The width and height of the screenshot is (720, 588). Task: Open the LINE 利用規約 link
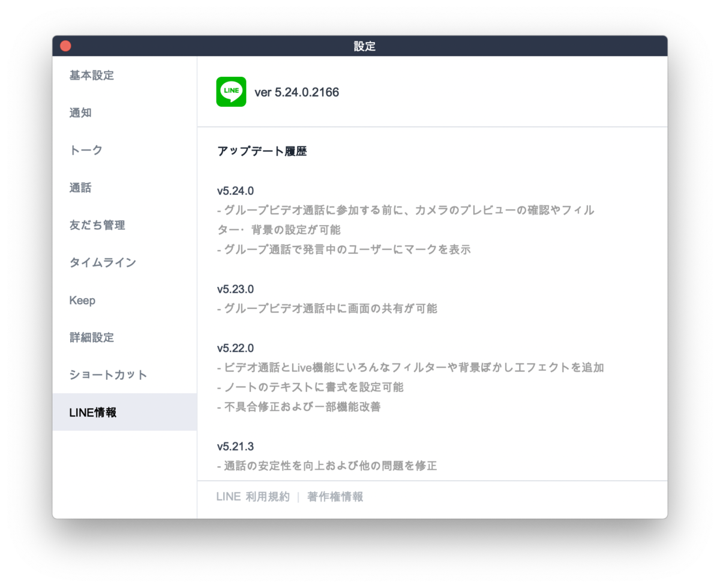tap(253, 497)
